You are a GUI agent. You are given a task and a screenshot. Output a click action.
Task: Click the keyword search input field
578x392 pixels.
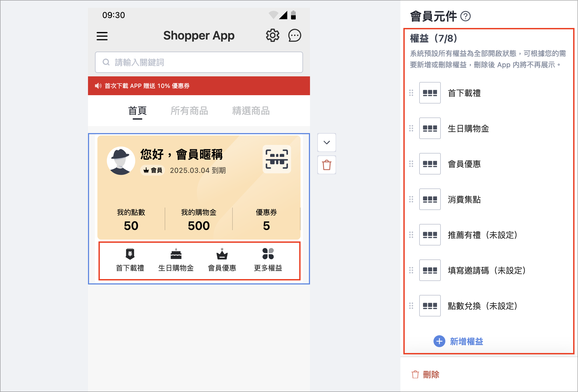coord(199,62)
